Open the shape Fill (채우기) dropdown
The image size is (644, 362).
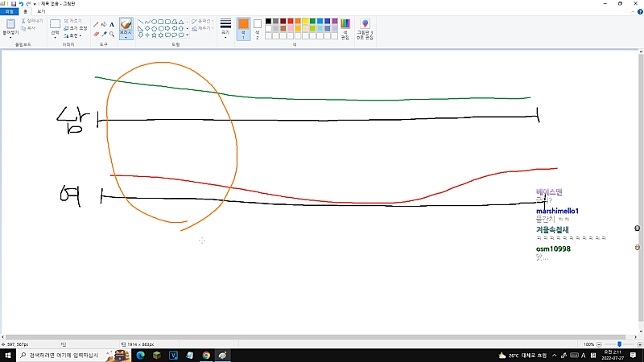[x=203, y=28]
